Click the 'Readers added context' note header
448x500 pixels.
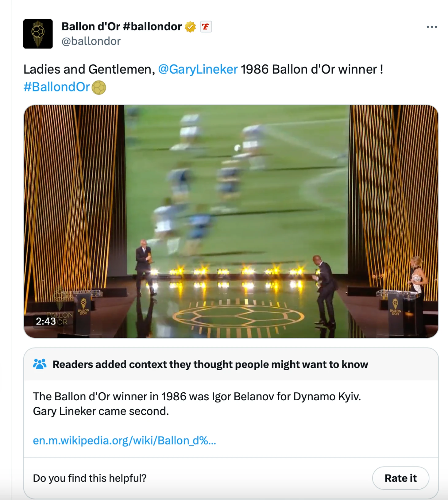coord(210,364)
